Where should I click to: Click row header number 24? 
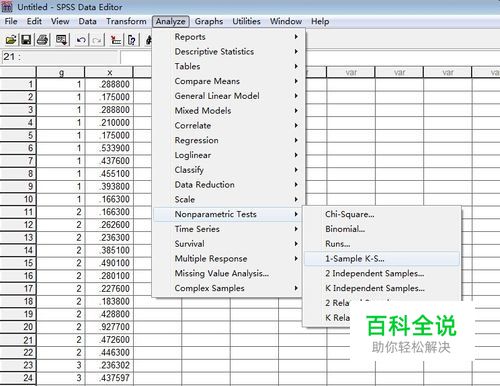point(18,378)
